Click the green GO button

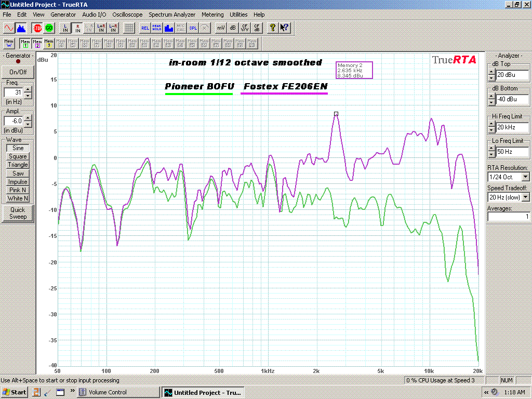pos(49,28)
